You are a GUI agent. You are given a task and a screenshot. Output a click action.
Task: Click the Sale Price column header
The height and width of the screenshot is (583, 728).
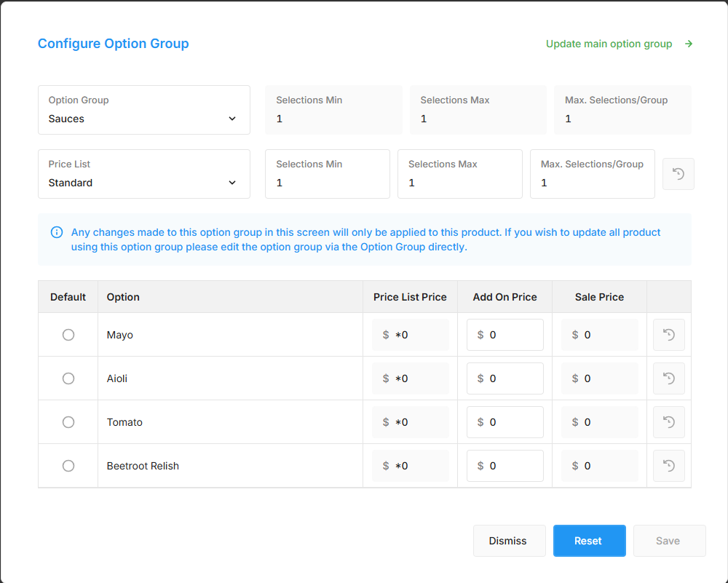coord(599,297)
